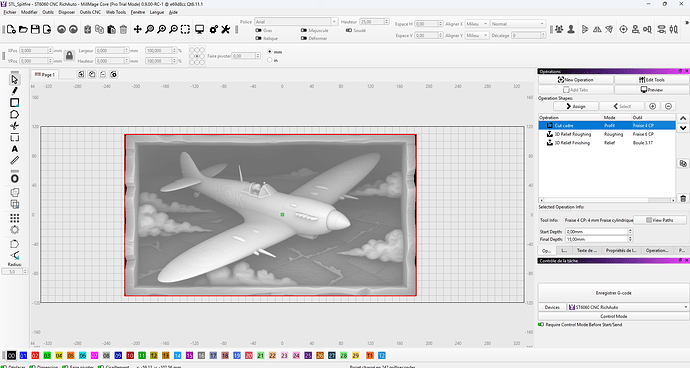
Task: Switch to the Page 1 tab
Action: 45,74
